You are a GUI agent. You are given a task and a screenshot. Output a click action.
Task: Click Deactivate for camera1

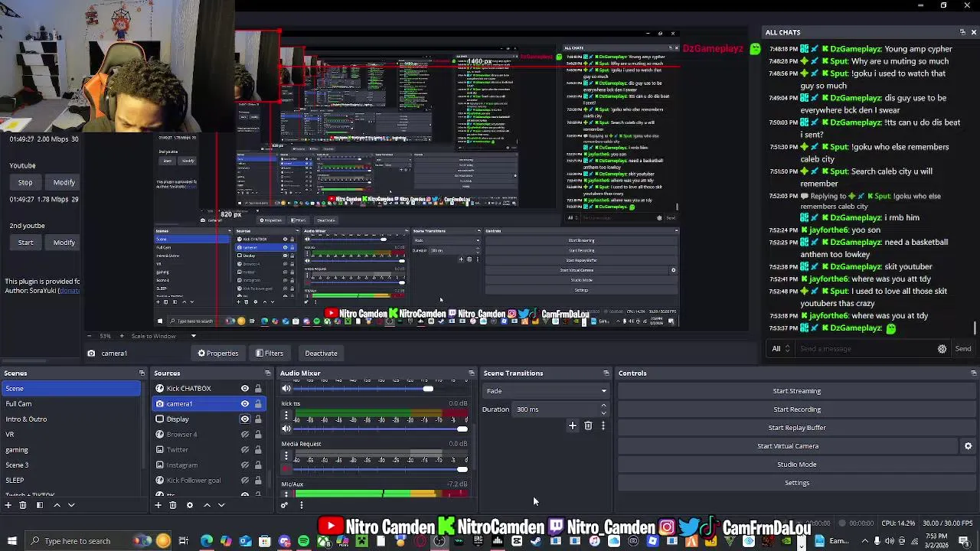tap(321, 354)
